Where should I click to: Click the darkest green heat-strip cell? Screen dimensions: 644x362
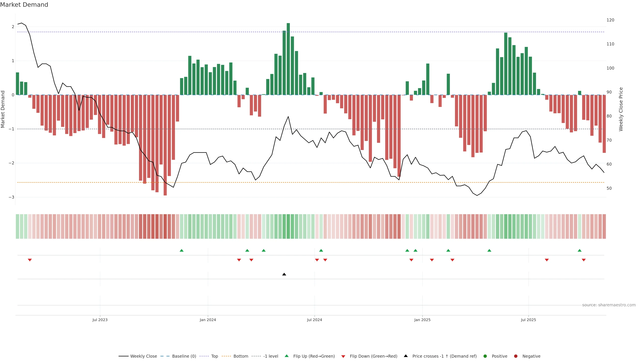pos(288,226)
